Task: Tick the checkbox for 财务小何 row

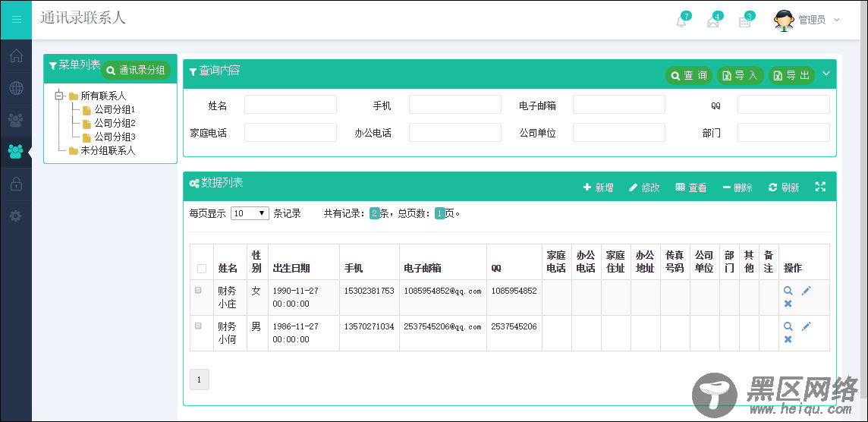Action: [198, 326]
